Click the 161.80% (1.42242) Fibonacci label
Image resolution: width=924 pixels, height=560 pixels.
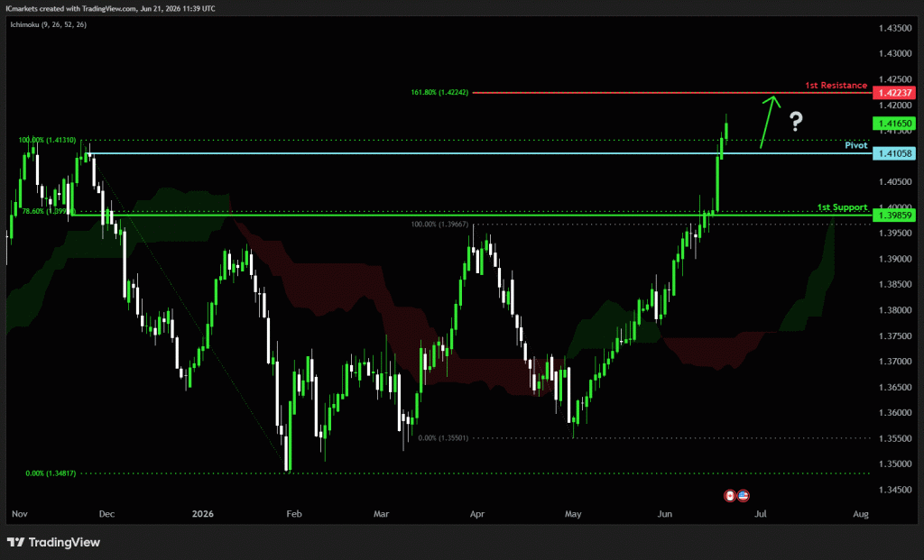coord(439,93)
